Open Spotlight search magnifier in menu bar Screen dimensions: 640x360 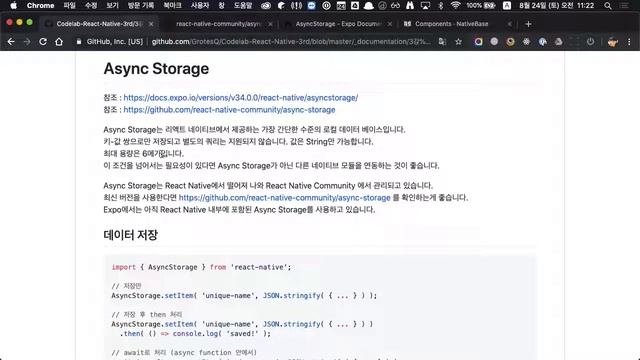(x=608, y=6)
